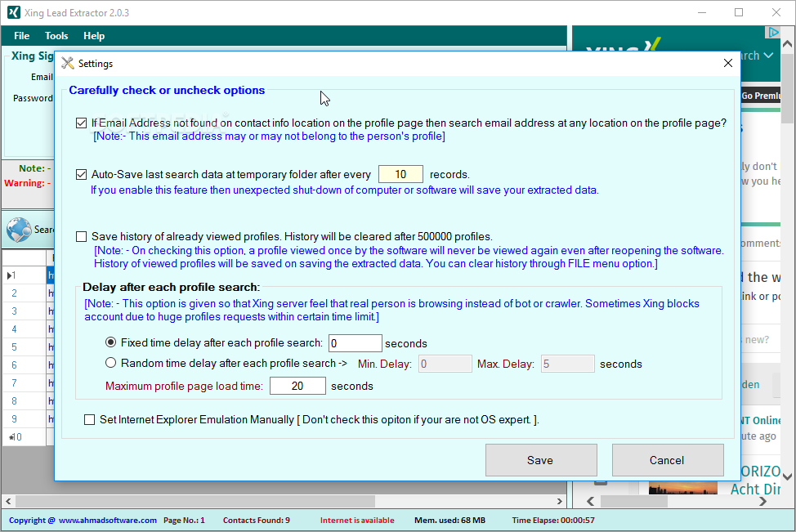
Task: Select row 3 in results grid
Action: pyautogui.click(x=25, y=311)
